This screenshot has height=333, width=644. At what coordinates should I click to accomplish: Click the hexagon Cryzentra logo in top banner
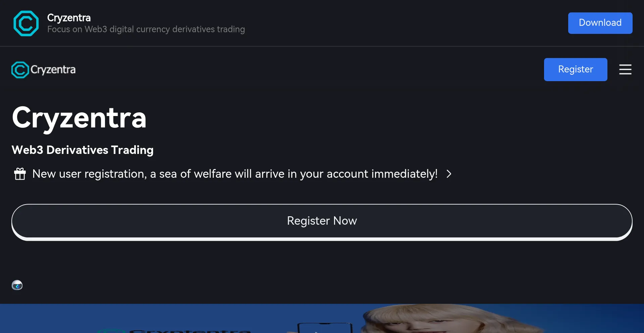tap(26, 23)
